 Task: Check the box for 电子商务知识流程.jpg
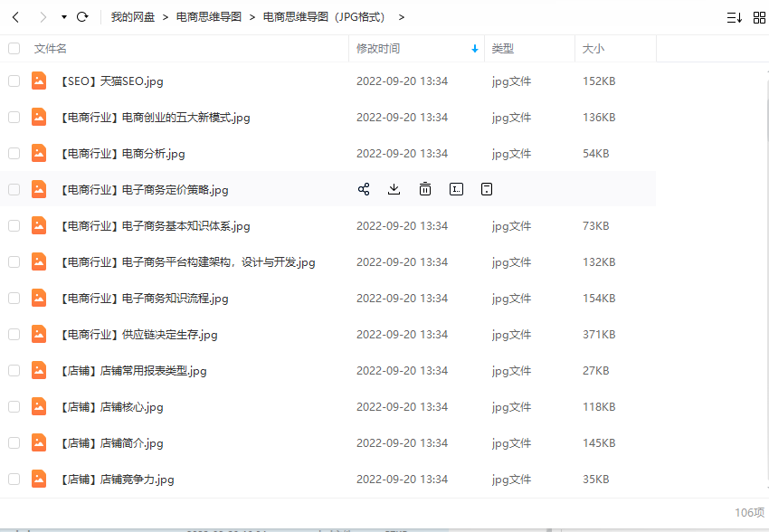(x=14, y=298)
